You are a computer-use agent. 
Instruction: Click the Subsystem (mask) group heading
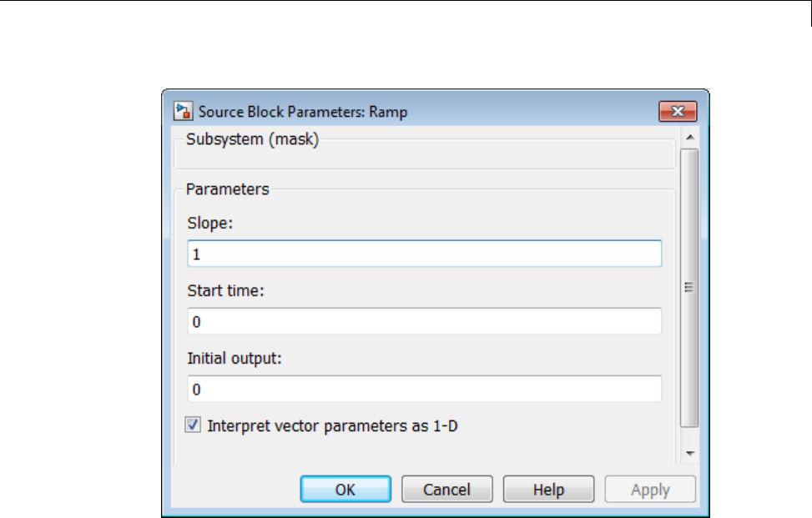click(x=252, y=139)
